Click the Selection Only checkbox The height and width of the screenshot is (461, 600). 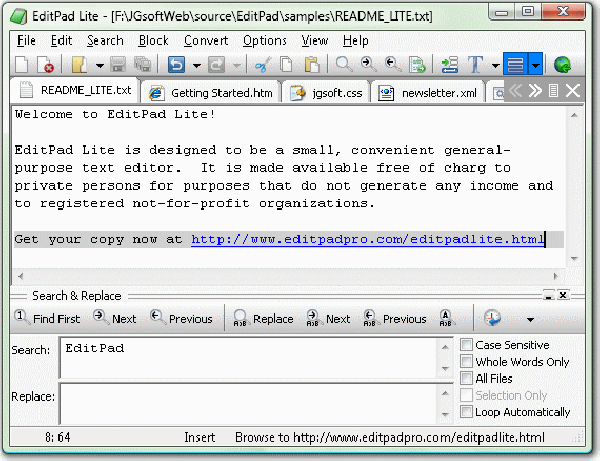[x=466, y=395]
